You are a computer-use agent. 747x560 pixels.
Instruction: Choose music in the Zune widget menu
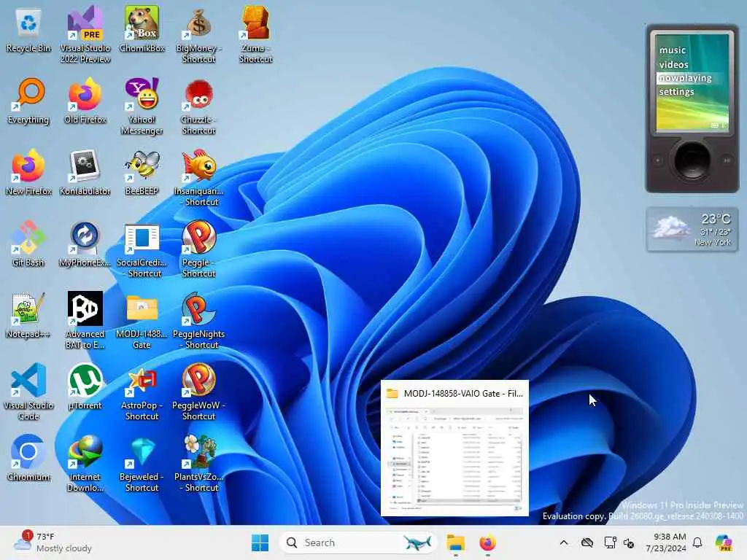pos(672,50)
